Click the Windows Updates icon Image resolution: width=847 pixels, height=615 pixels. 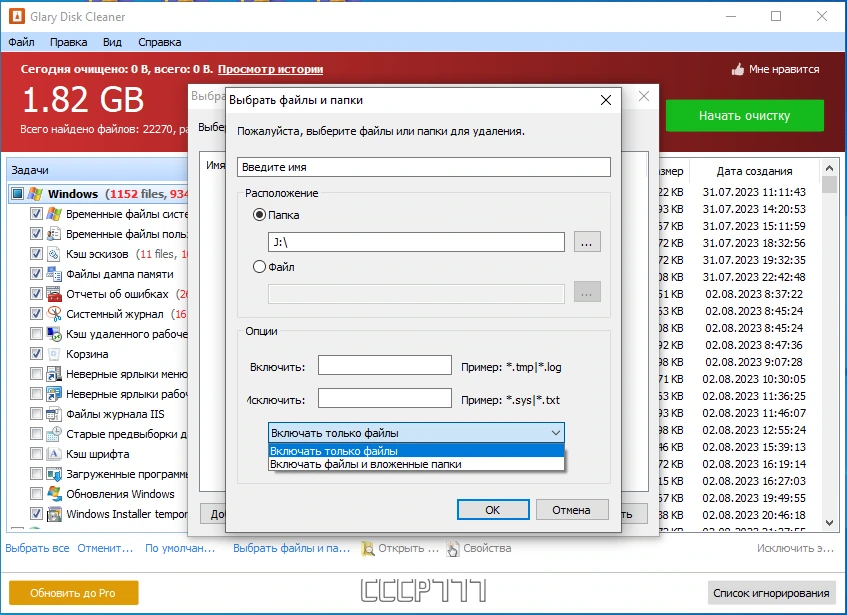click(x=53, y=494)
